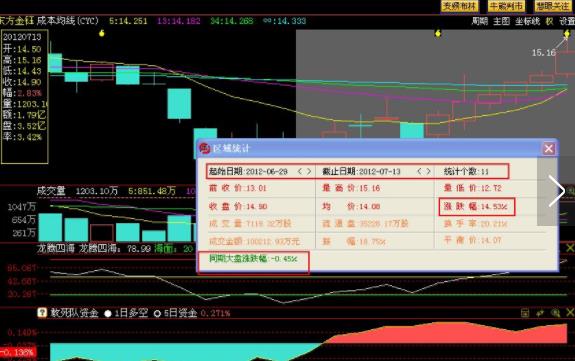Click the link arrow icon in bottom indicator panel

coord(540,313)
